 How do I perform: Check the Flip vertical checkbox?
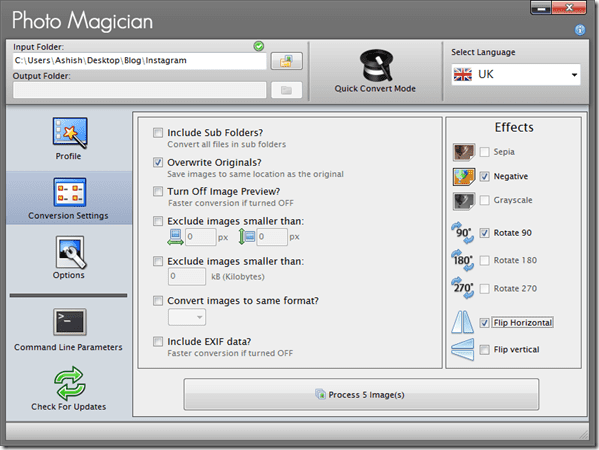(x=484, y=350)
